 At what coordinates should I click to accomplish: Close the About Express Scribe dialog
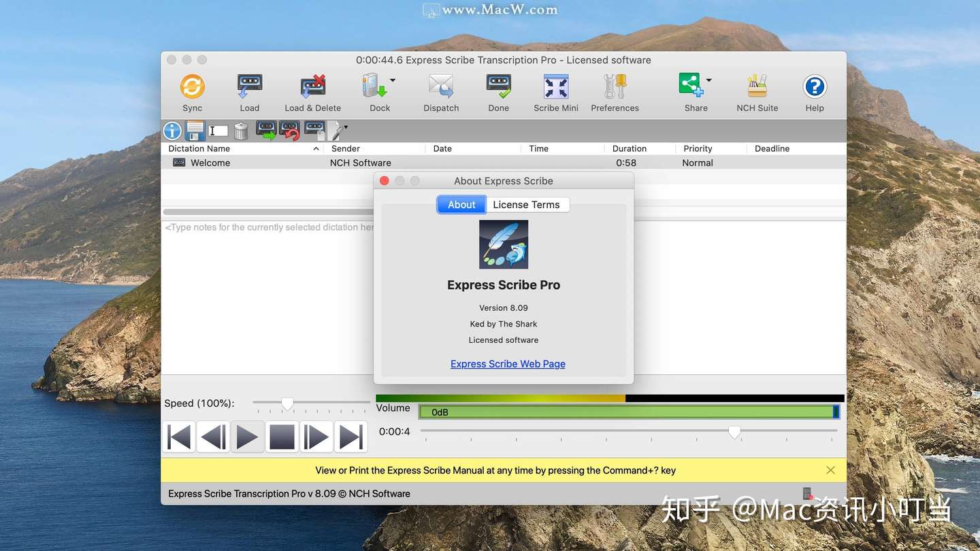pos(384,181)
